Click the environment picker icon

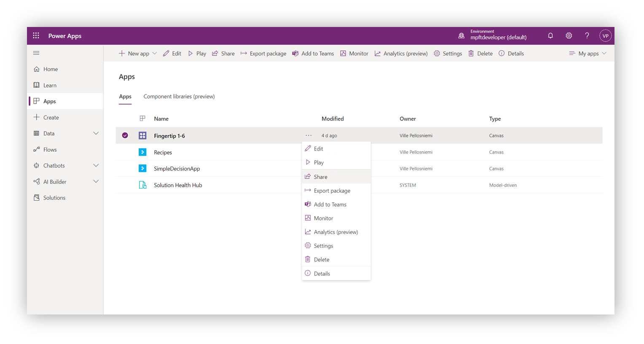pos(462,36)
